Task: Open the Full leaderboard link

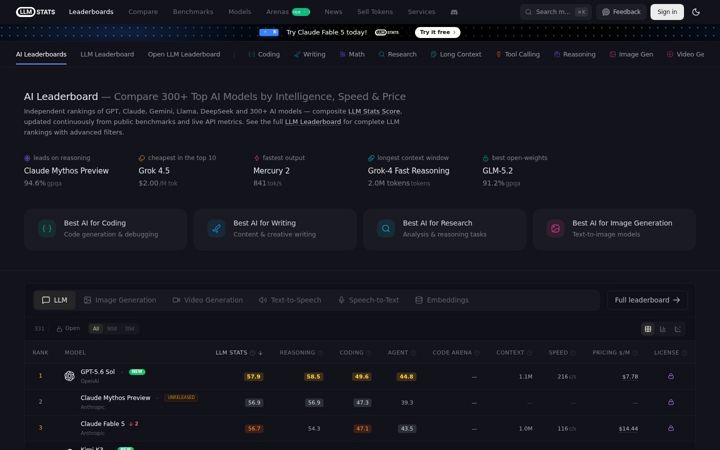Action: [647, 300]
